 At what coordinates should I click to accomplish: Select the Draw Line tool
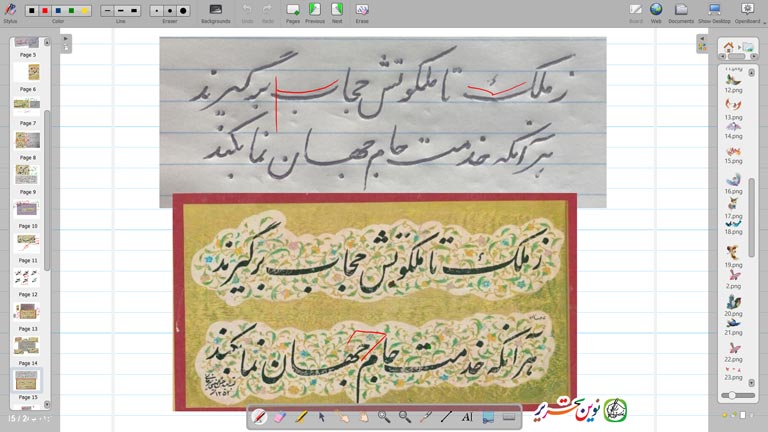(446, 416)
